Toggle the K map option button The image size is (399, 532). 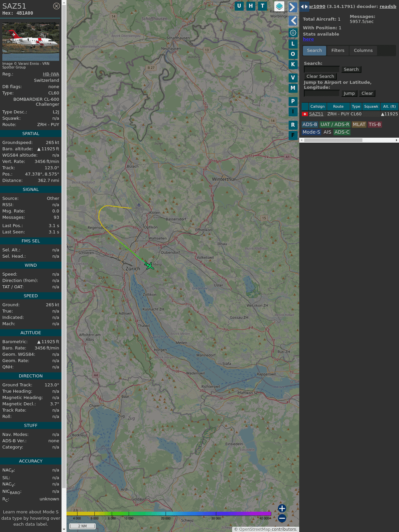tap(293, 65)
